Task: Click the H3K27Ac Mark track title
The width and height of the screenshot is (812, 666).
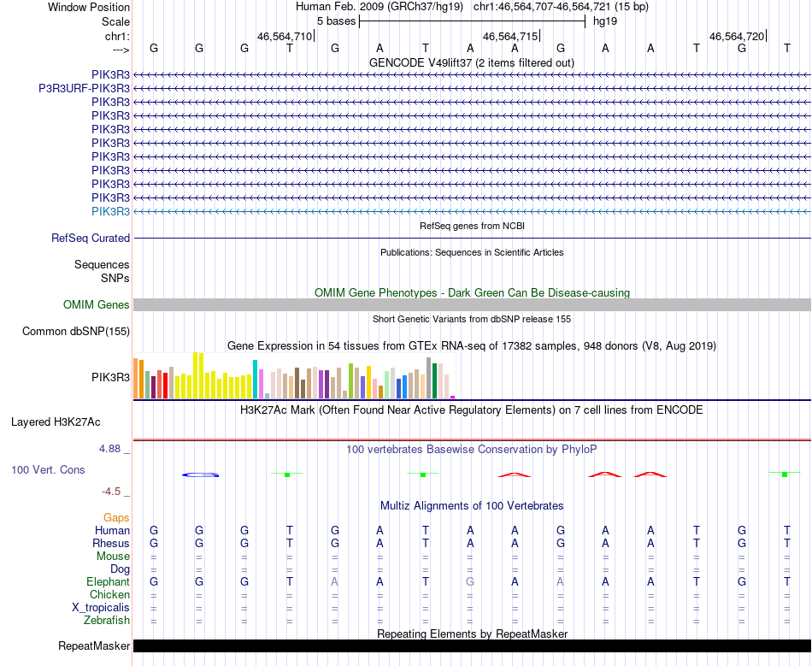Action: [472, 410]
